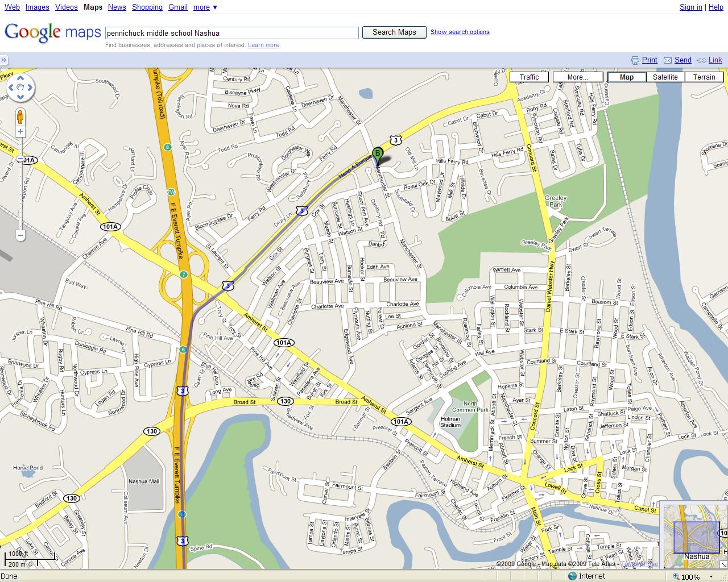Switch to Satellite view
The width and height of the screenshot is (728, 582).
click(665, 77)
